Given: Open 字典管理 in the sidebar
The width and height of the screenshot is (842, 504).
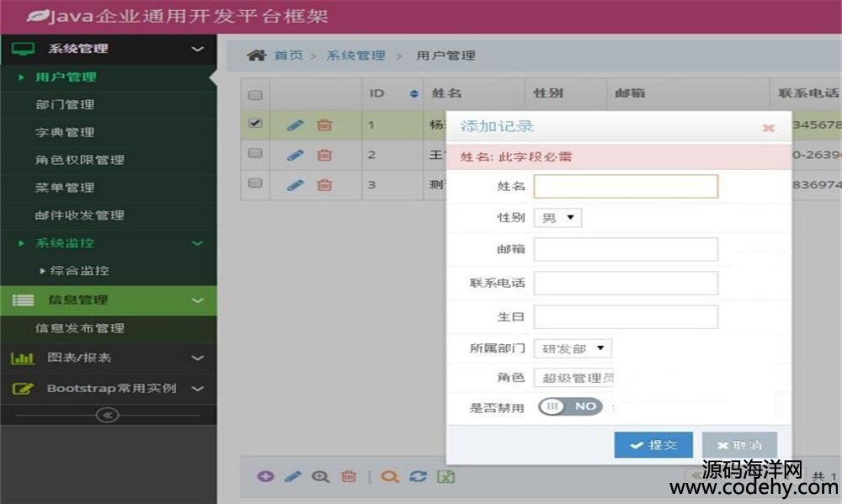Looking at the screenshot, I should click(x=65, y=132).
